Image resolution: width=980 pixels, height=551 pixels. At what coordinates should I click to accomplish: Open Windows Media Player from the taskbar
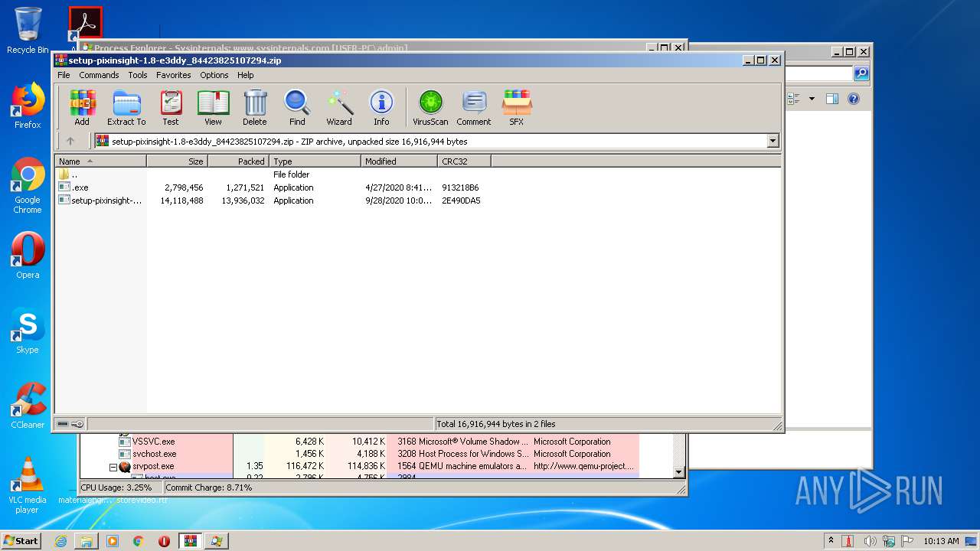[x=113, y=541]
